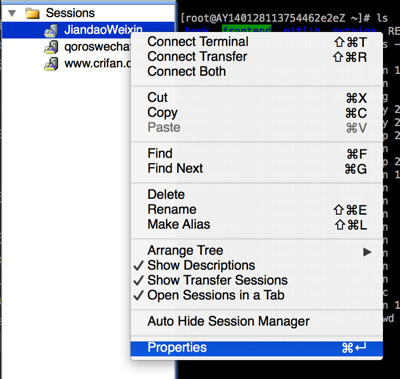Click the www.crifan.com session icon
Viewport: 400px width, 379px height.
pyautogui.click(x=51, y=63)
